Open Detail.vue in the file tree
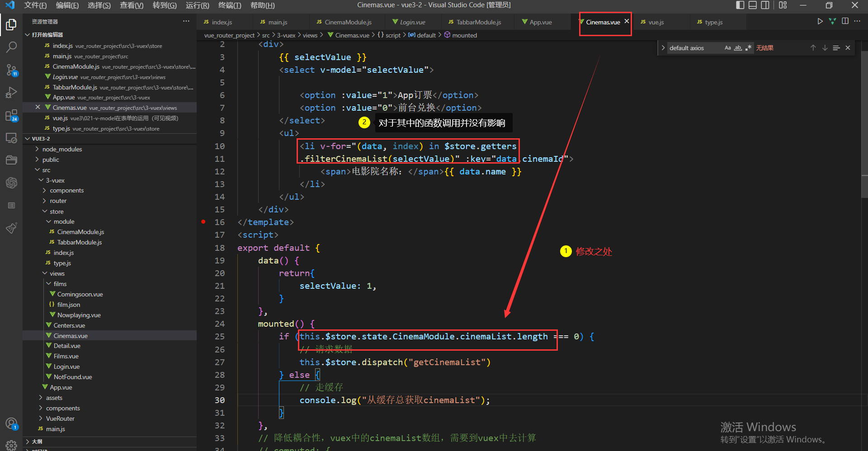 67,346
